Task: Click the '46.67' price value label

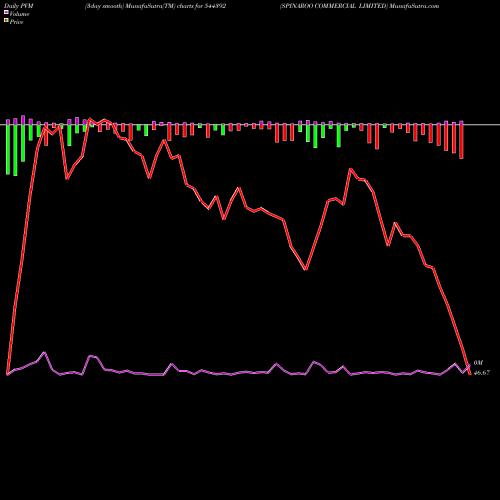Action: click(481, 373)
